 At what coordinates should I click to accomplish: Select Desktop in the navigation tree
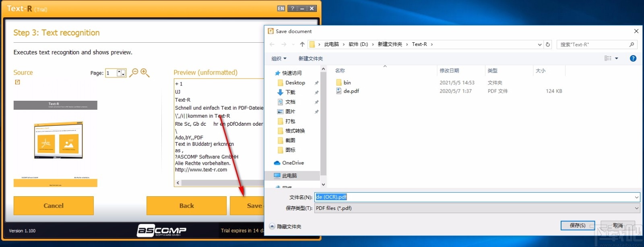pyautogui.click(x=295, y=83)
